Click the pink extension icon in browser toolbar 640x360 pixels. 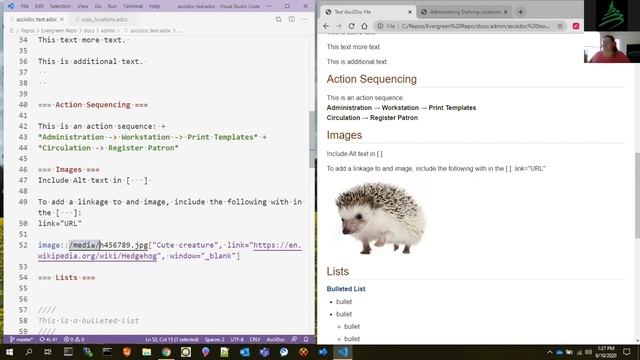click(576, 26)
